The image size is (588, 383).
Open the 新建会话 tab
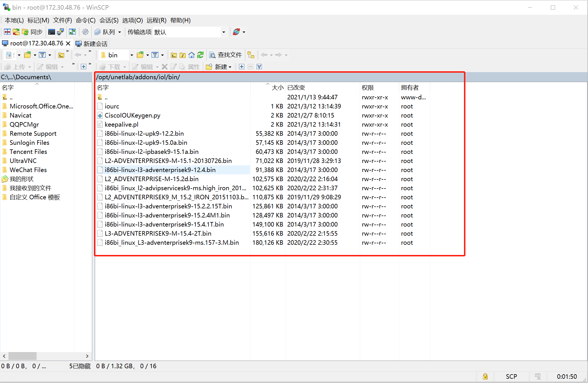tap(92, 44)
